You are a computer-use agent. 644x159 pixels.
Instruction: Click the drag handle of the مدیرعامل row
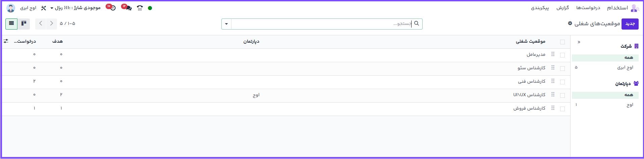point(553,54)
